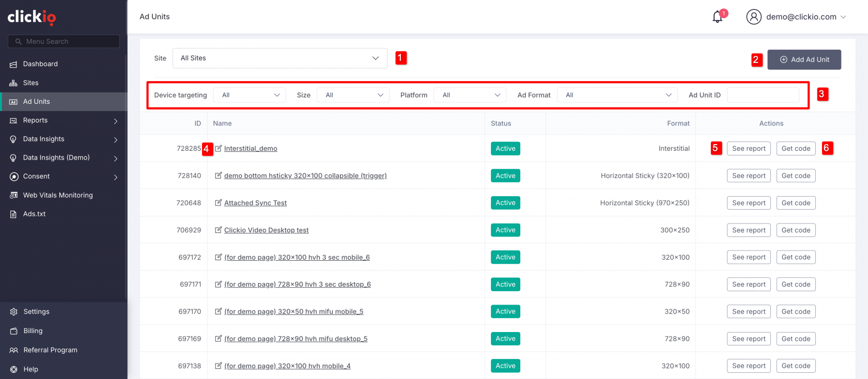Click the notification bell icon
This screenshot has width=868, height=379.
(x=717, y=17)
